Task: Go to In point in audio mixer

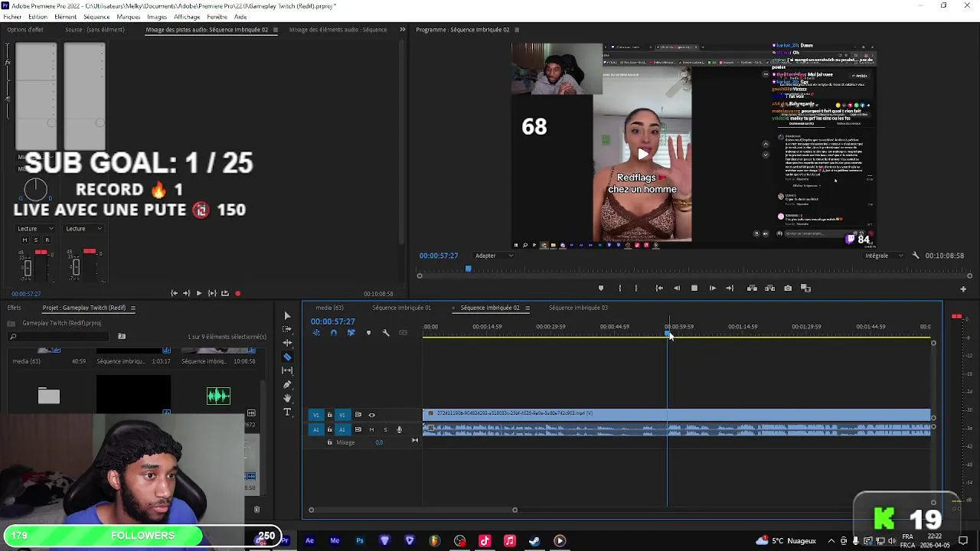Action: point(174,293)
